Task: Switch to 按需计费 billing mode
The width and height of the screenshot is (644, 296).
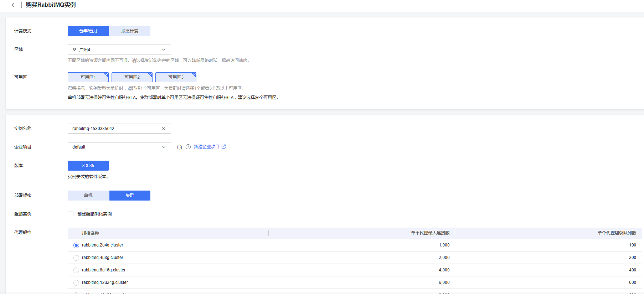Action: click(x=130, y=31)
